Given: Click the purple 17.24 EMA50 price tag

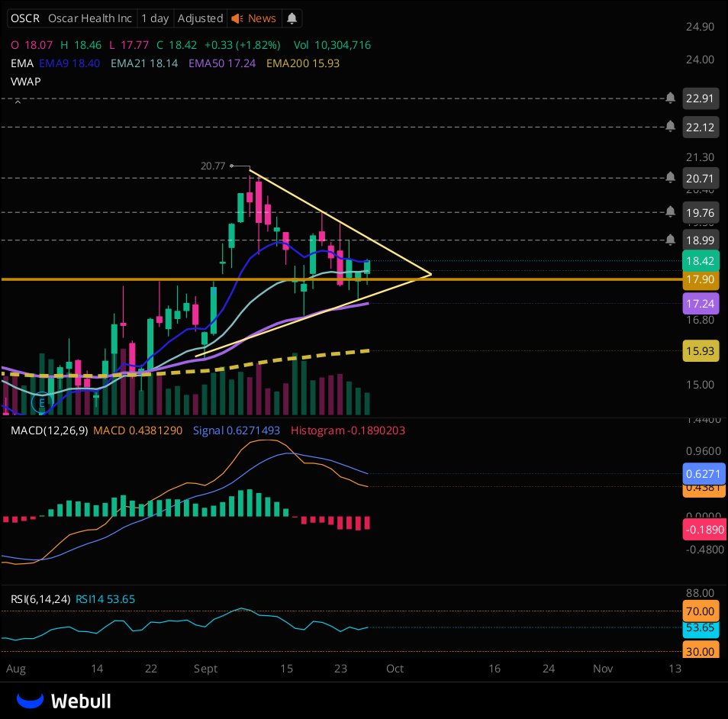Looking at the screenshot, I should [700, 304].
